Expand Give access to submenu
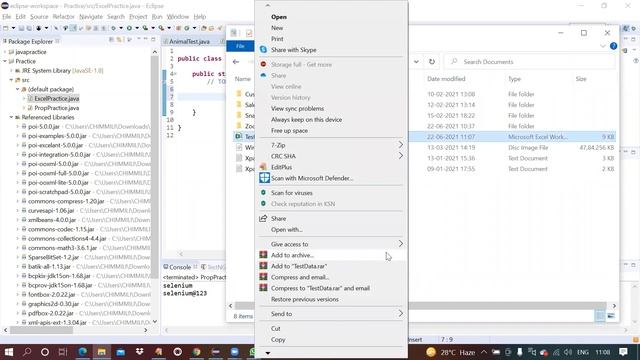 pyautogui.click(x=331, y=244)
